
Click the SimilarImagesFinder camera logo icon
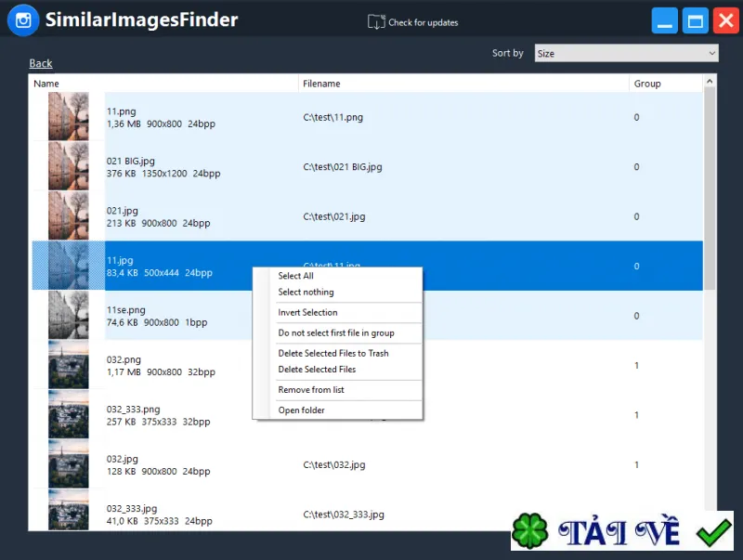23,20
